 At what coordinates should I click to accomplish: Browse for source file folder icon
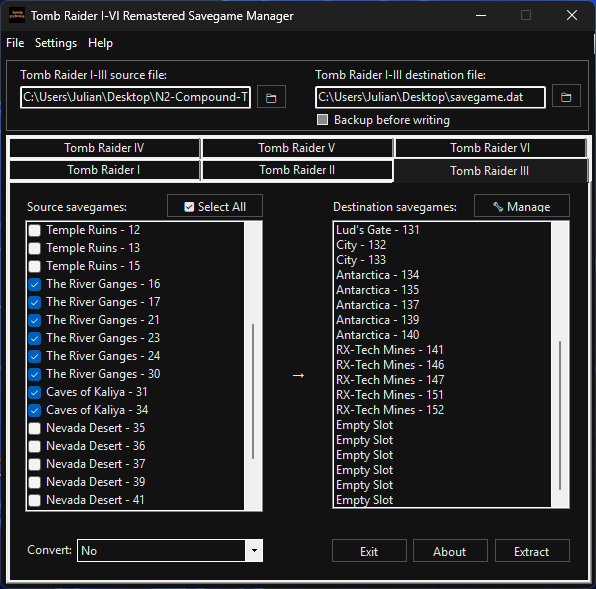271,97
